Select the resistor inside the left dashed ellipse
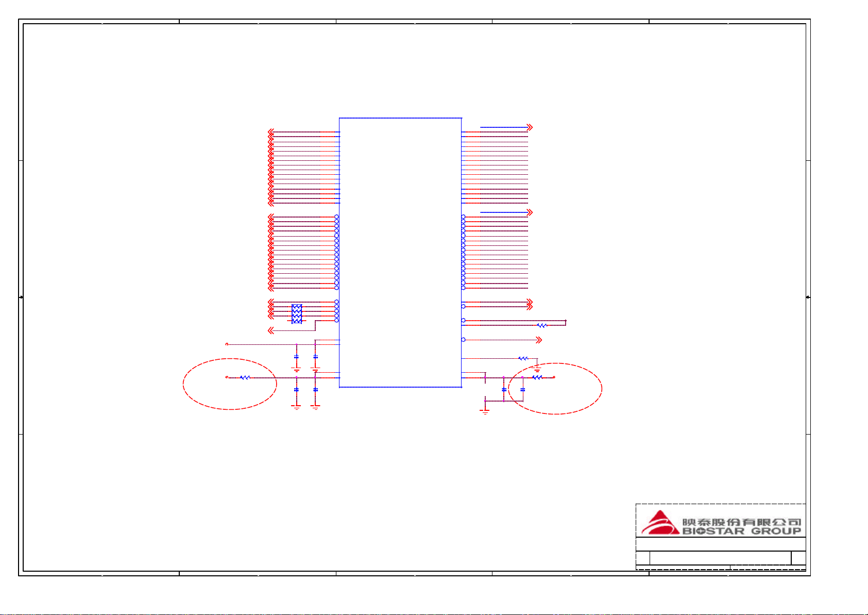 pyautogui.click(x=245, y=377)
